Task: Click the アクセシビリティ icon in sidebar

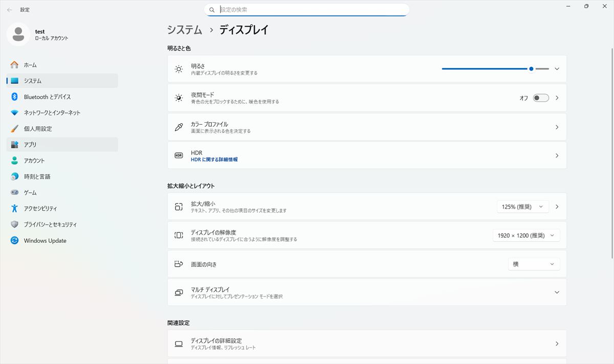Action: coord(14,209)
